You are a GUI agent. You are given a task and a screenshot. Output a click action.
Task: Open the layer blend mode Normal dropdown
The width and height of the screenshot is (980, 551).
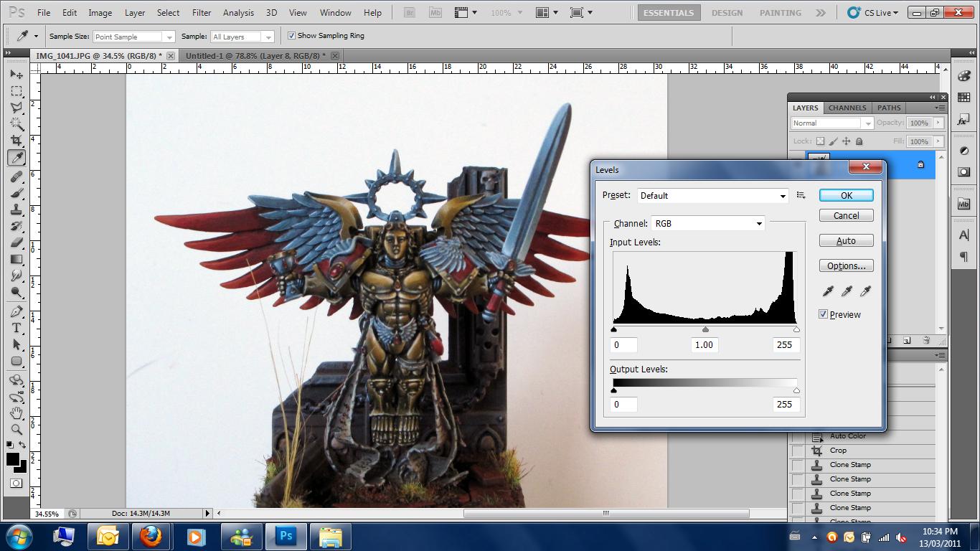coord(831,123)
